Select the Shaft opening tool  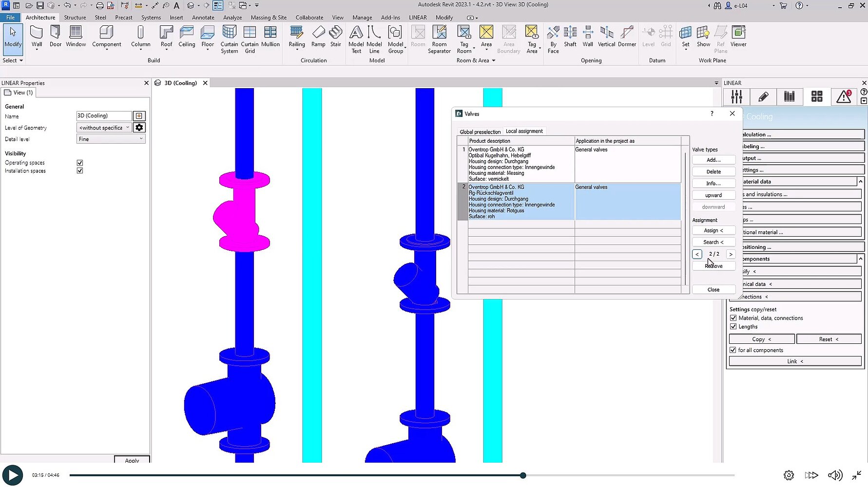(x=570, y=37)
